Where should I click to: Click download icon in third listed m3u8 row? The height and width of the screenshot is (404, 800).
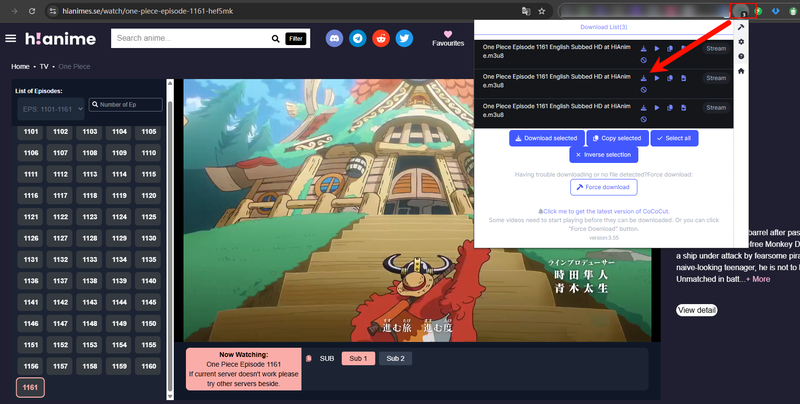click(x=643, y=108)
